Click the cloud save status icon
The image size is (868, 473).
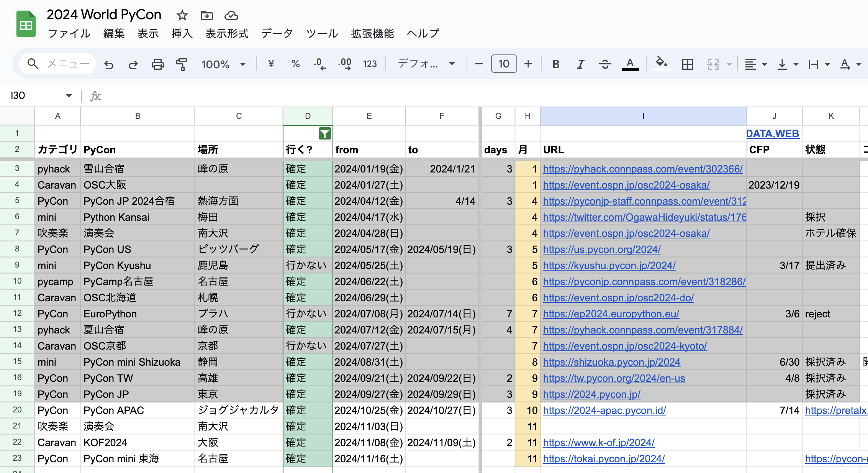231,15
